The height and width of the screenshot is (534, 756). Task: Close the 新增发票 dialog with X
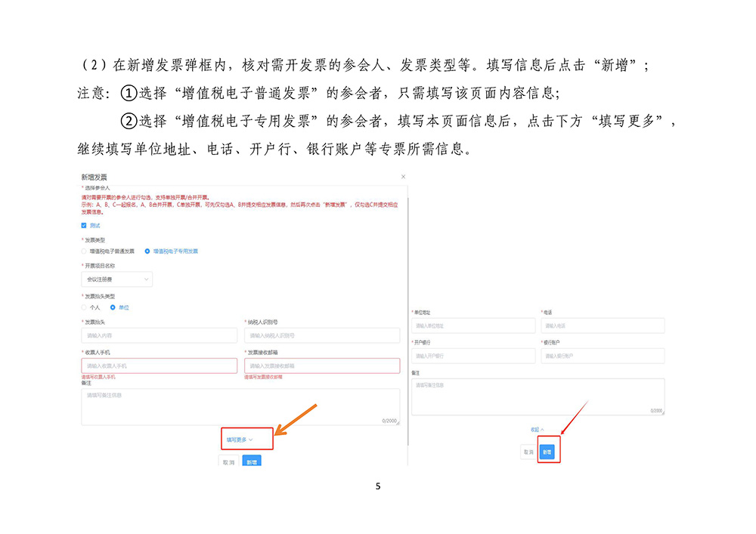click(x=403, y=177)
